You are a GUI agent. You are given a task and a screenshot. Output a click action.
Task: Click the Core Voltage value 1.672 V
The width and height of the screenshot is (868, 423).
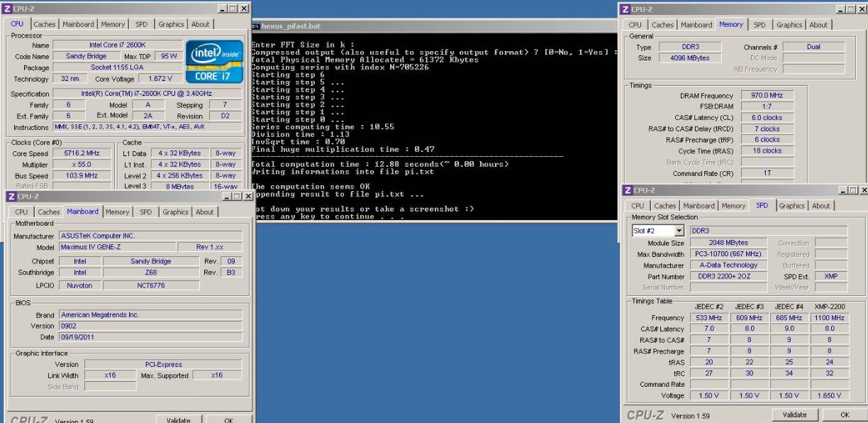pos(160,79)
